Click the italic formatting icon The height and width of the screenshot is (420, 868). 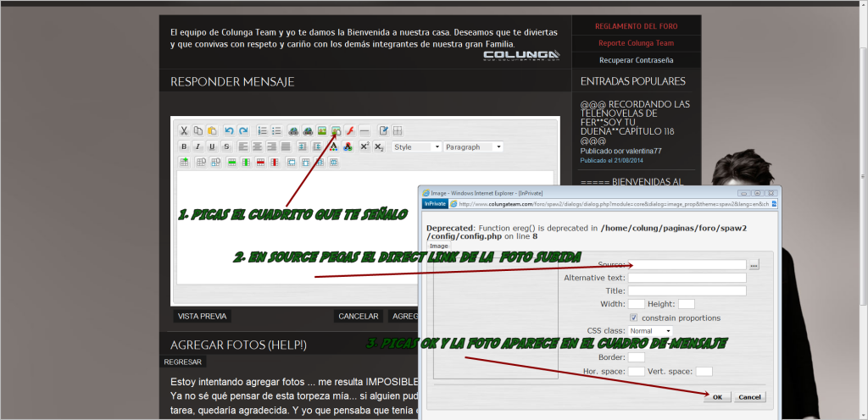[198, 146]
